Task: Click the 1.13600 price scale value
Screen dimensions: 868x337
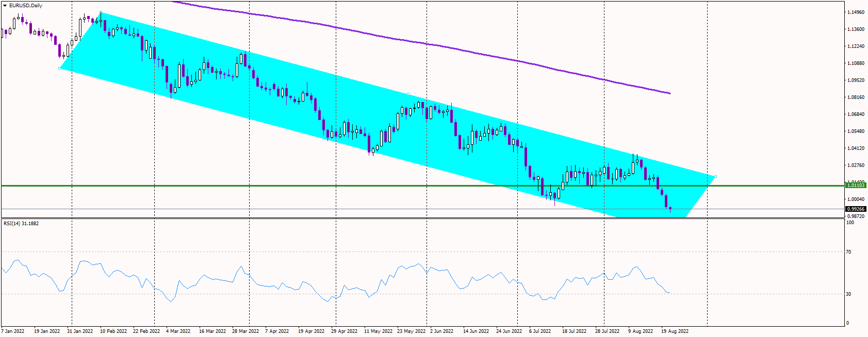Action: coord(856,29)
